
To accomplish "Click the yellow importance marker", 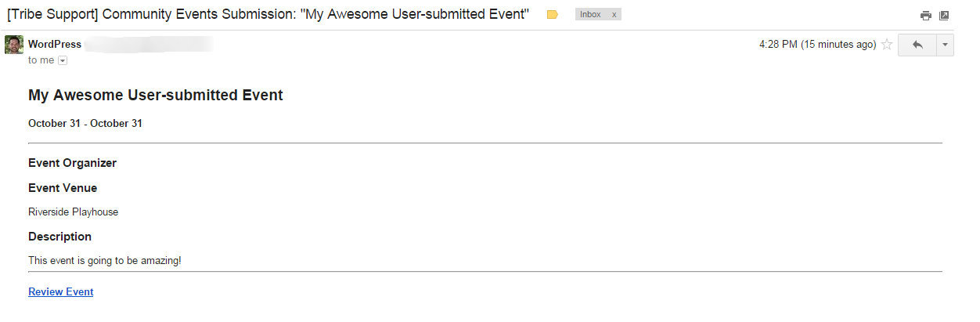I will coord(552,15).
